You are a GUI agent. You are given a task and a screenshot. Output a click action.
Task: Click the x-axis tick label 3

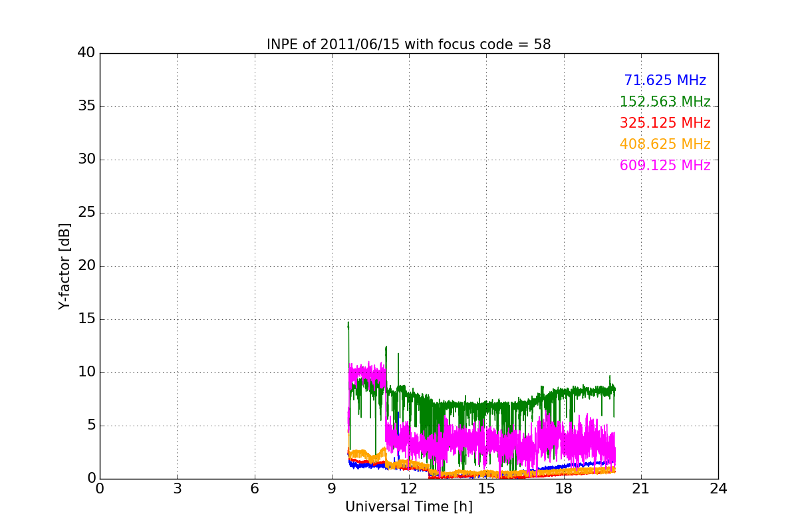(177, 488)
